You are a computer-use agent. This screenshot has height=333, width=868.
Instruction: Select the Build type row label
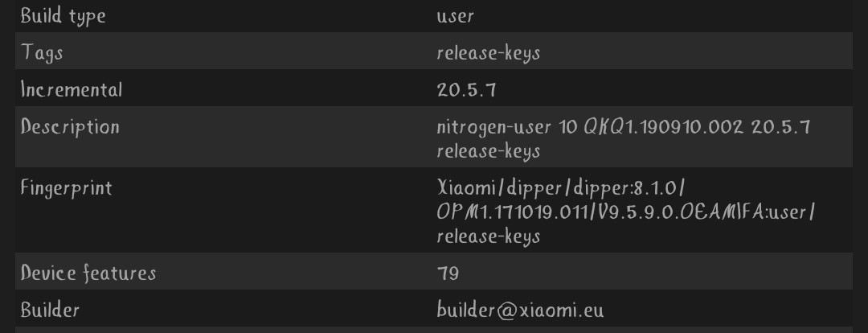[63, 15]
